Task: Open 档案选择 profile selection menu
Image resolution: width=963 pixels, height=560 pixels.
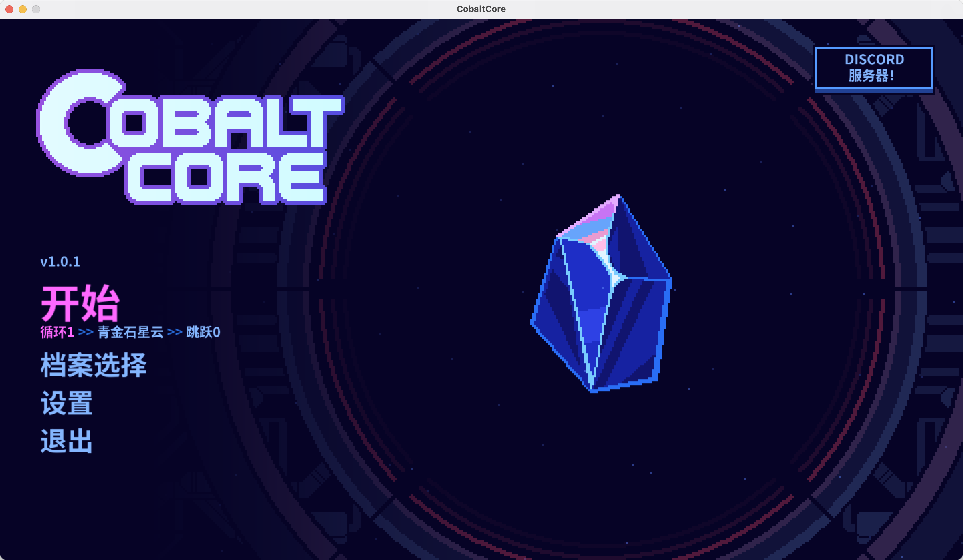Action: click(94, 365)
